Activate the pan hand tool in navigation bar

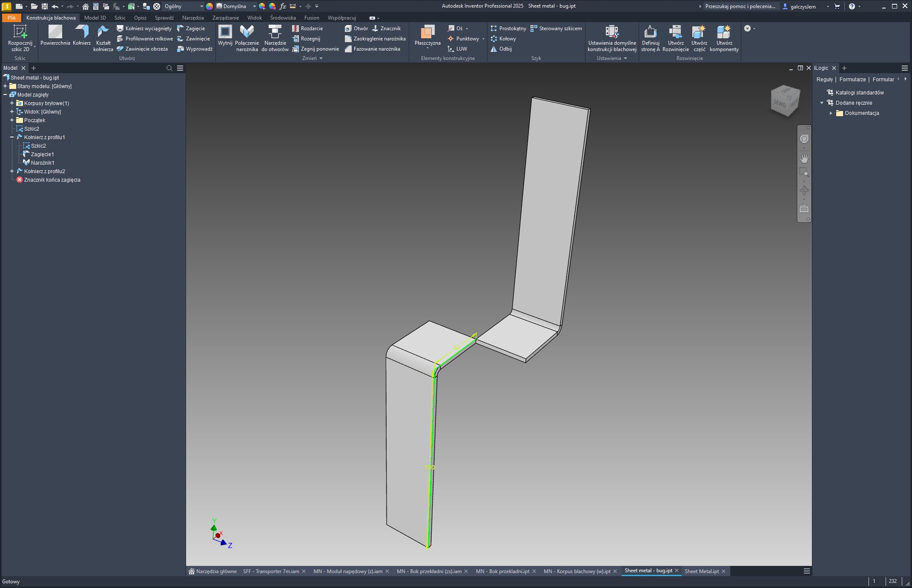point(804,159)
